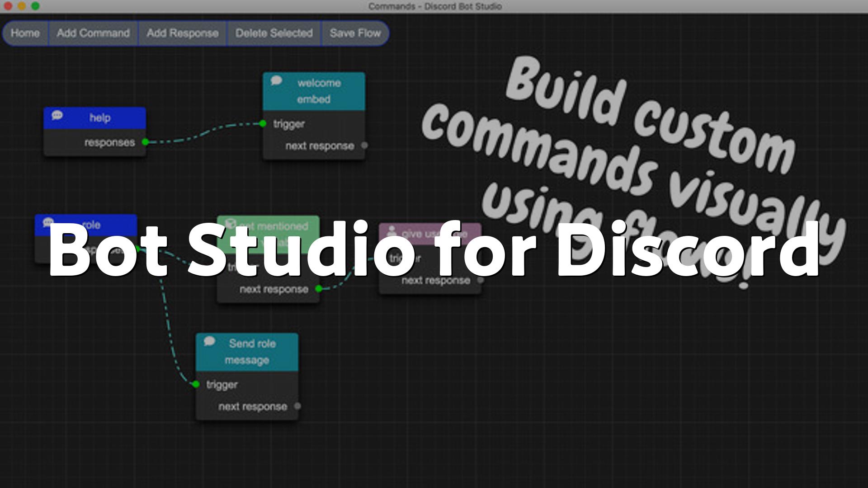868x488 pixels.
Task: Click Delete Selected button
Action: [x=274, y=33]
